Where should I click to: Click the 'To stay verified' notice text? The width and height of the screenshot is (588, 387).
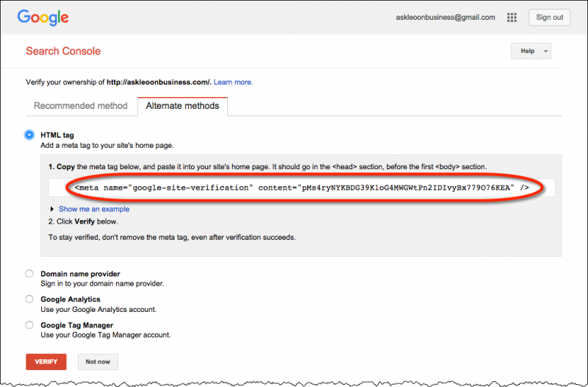click(172, 237)
